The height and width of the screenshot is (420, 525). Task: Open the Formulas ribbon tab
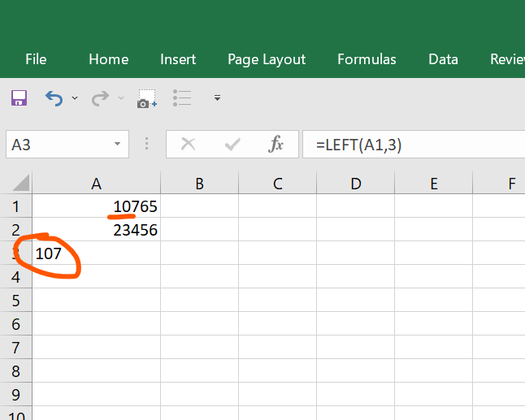(x=367, y=59)
